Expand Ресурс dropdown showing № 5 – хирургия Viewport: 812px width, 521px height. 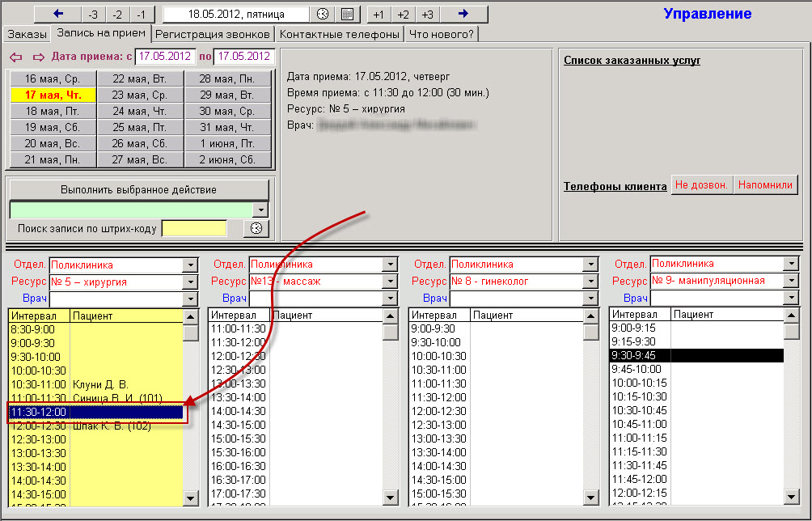click(x=190, y=282)
